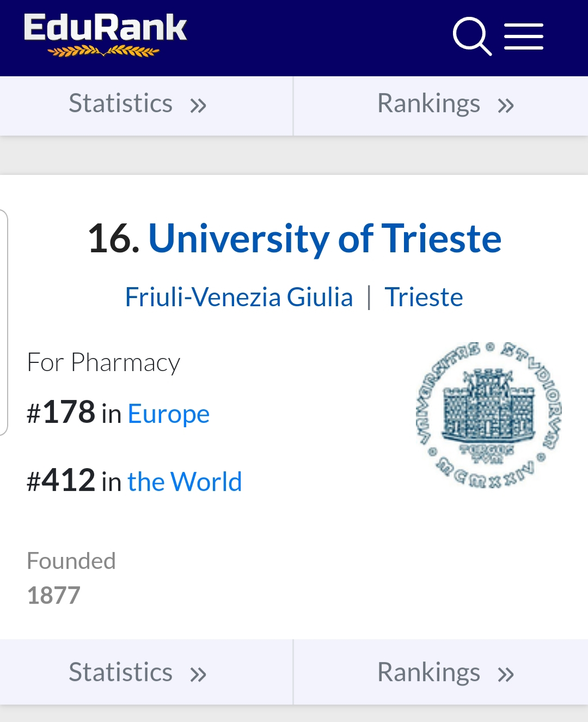Image resolution: width=588 pixels, height=722 pixels.
Task: Follow the Friuli-Venezia Giulia link
Action: [239, 297]
